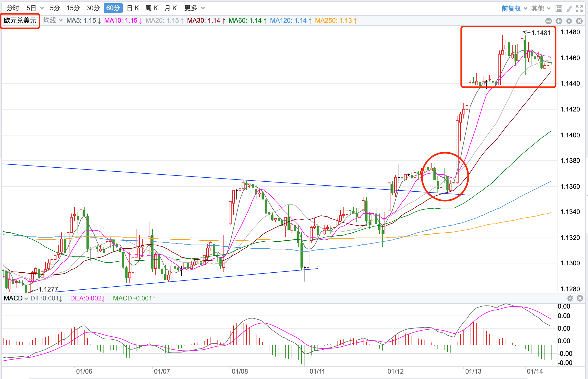Open the 更多 more timeframes dropdown

coord(194,8)
